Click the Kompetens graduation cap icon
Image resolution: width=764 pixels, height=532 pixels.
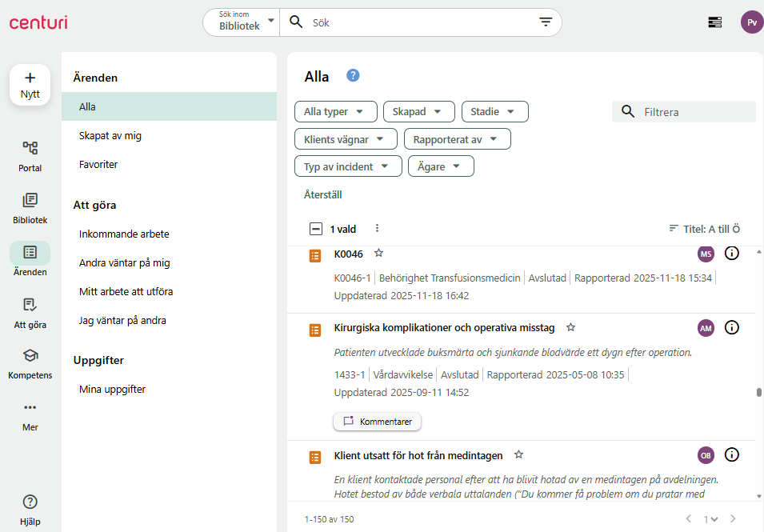(30, 356)
